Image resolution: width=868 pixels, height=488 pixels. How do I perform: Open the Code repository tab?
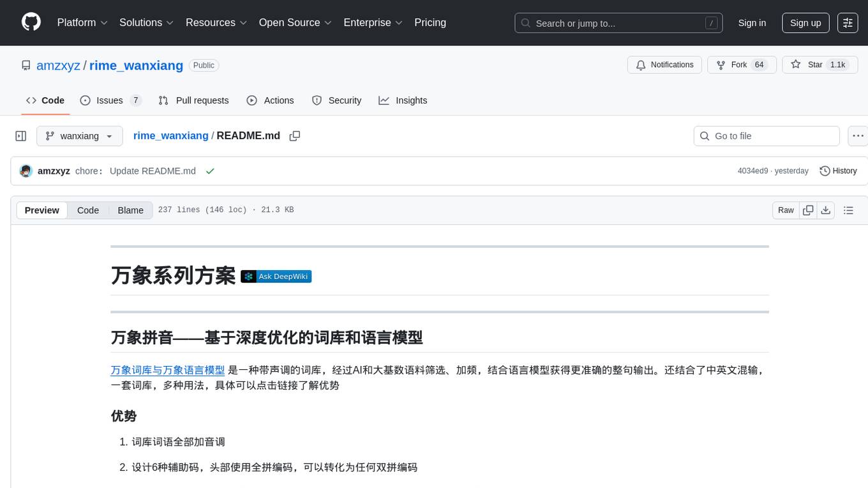(x=45, y=100)
